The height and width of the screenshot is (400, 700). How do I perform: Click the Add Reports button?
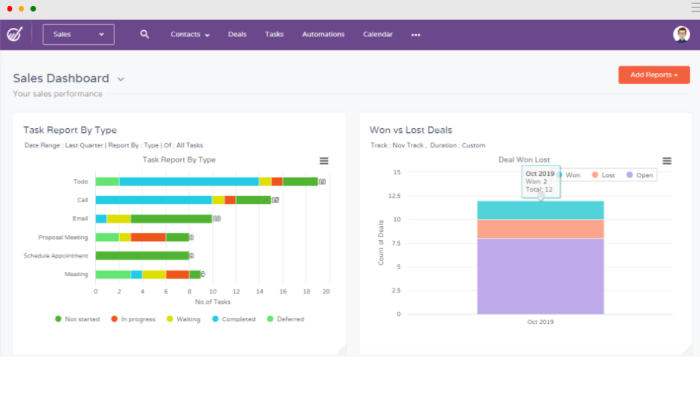tap(653, 75)
